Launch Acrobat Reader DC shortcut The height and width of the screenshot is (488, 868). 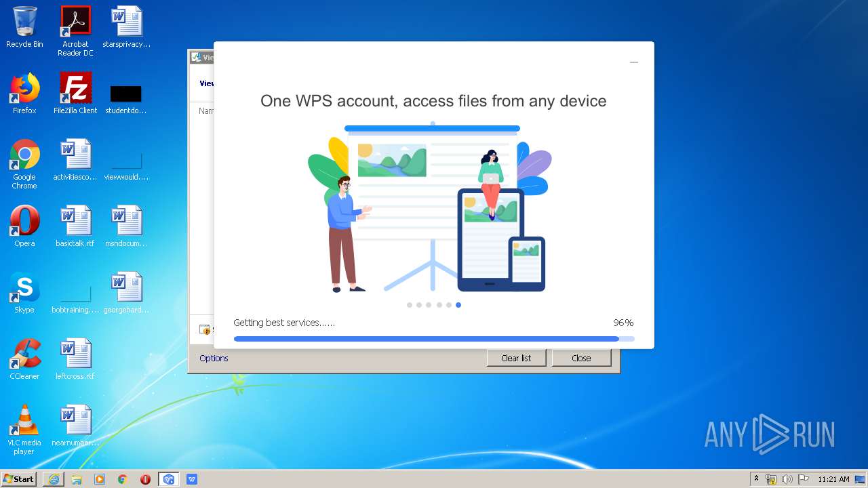[75, 31]
